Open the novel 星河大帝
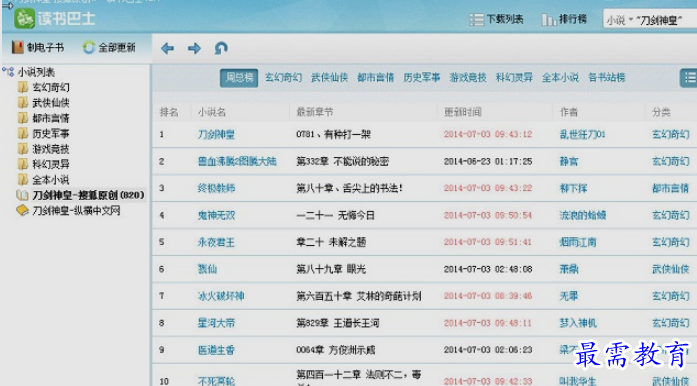This screenshot has height=386, width=697. (216, 323)
